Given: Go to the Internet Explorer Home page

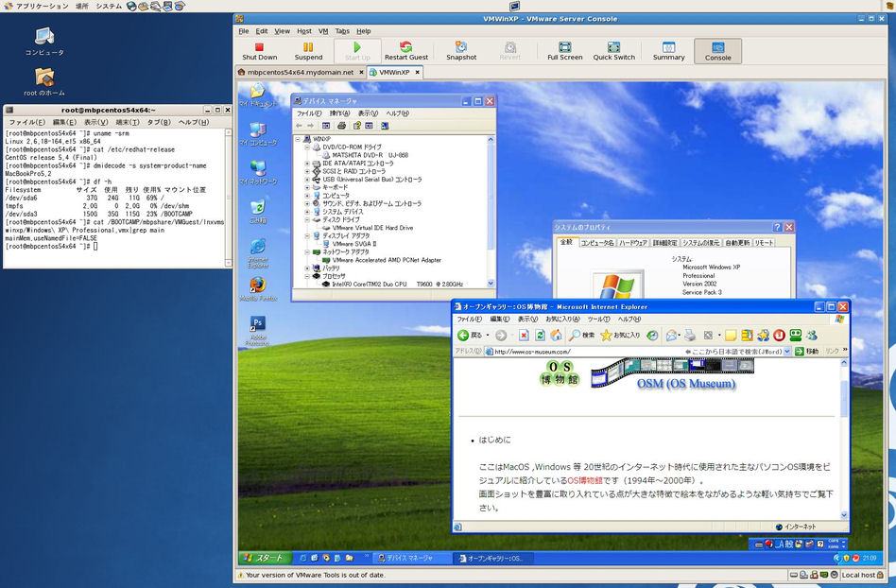Looking at the screenshot, I should 556,336.
